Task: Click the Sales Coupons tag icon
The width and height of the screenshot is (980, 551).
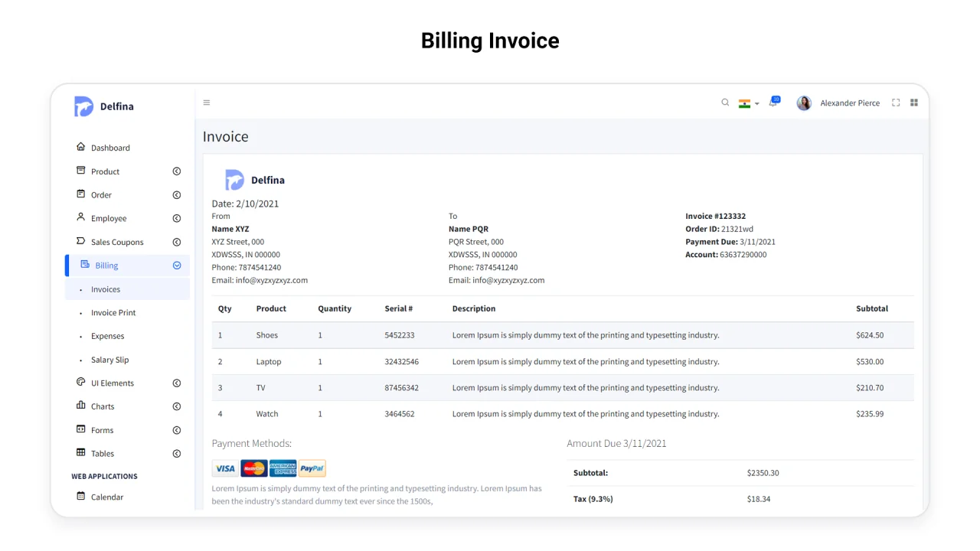Action: click(81, 241)
